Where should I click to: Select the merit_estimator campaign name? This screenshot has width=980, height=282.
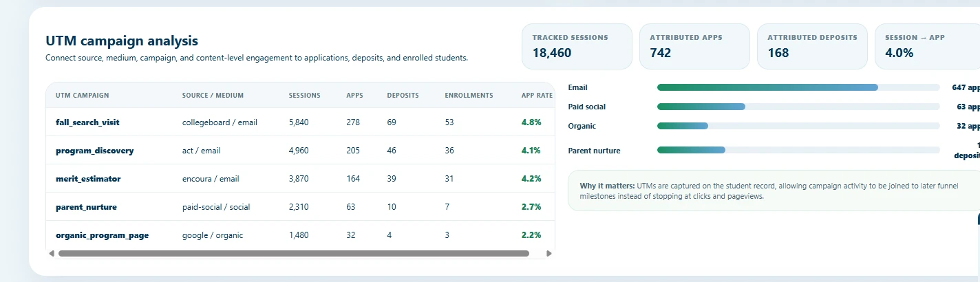point(88,179)
